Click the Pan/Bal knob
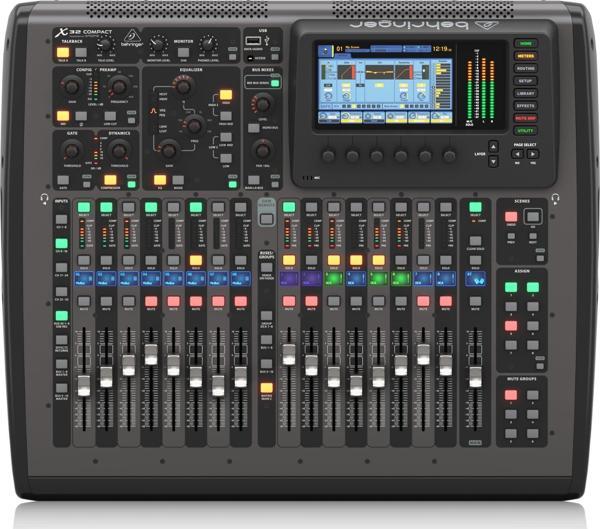The height and width of the screenshot is (529, 600). (x=262, y=150)
